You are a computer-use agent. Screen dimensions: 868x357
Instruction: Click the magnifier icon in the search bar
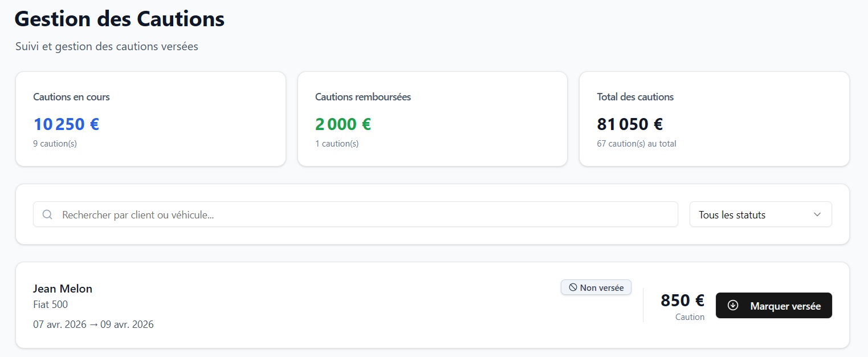48,214
